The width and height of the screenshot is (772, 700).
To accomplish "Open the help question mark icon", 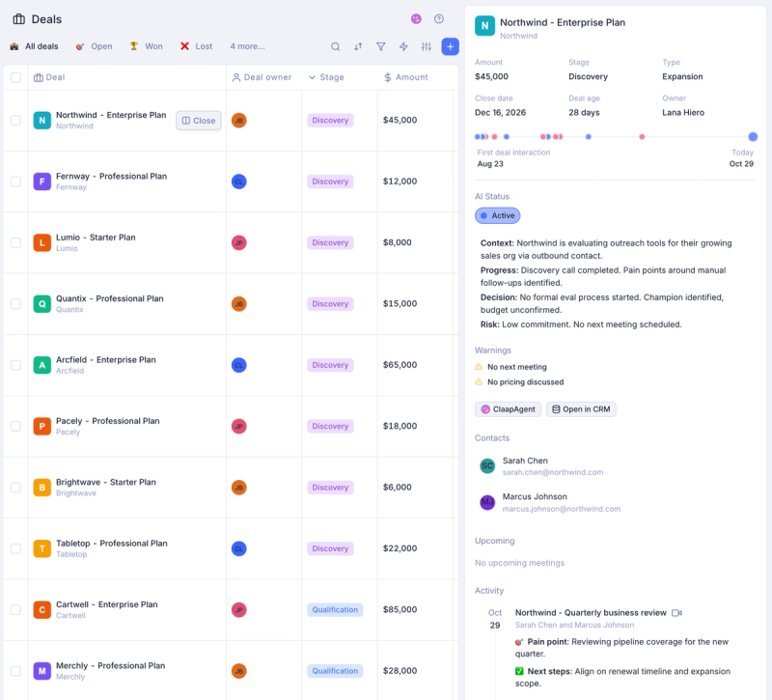I will point(439,18).
